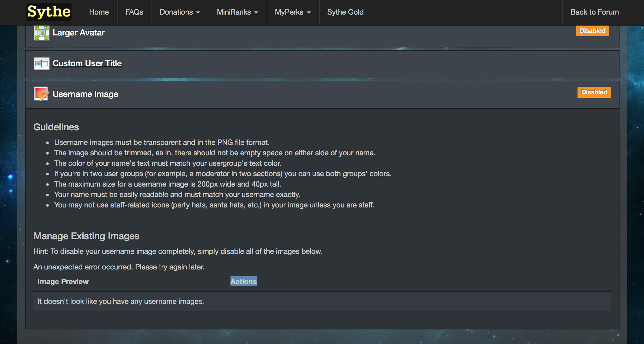Toggle the Larger Avatar Disabled badge

coord(592,31)
